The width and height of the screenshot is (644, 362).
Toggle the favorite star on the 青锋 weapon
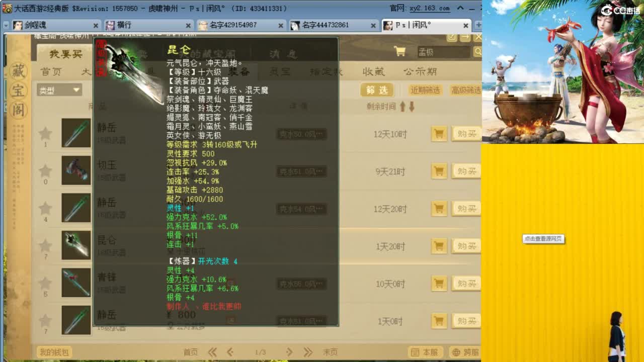tap(45, 283)
